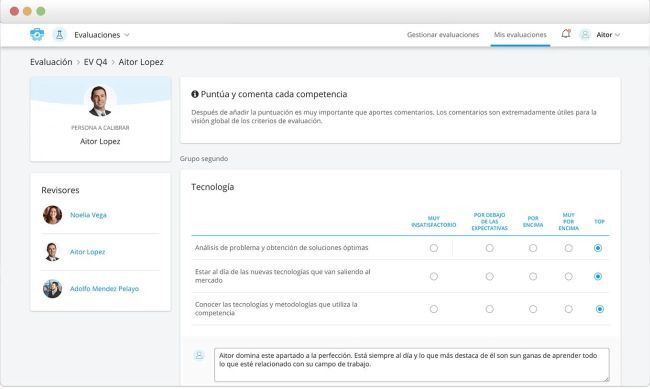Click Adolfo Mendez Pelayo's profile photo
The image size is (650, 389).
click(52, 289)
